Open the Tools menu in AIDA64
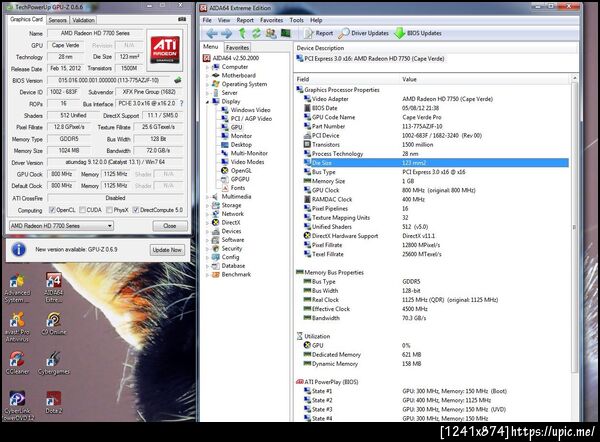600x442 pixels. click(x=297, y=20)
